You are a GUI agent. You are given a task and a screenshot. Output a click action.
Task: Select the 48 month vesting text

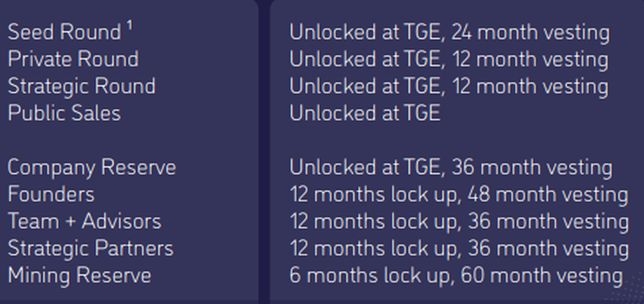click(547, 195)
